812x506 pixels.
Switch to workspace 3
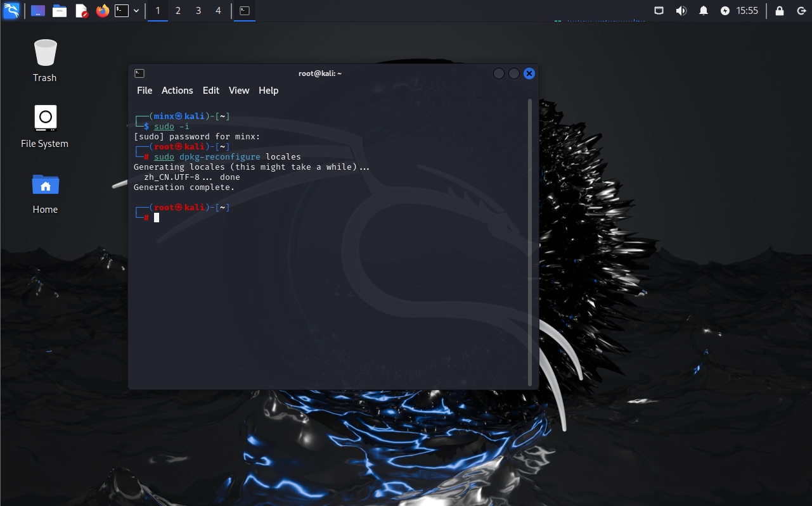click(x=198, y=11)
